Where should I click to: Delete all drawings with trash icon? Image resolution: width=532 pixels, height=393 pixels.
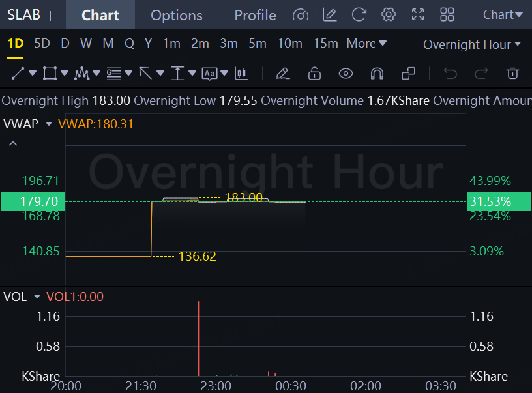pyautogui.click(x=512, y=73)
